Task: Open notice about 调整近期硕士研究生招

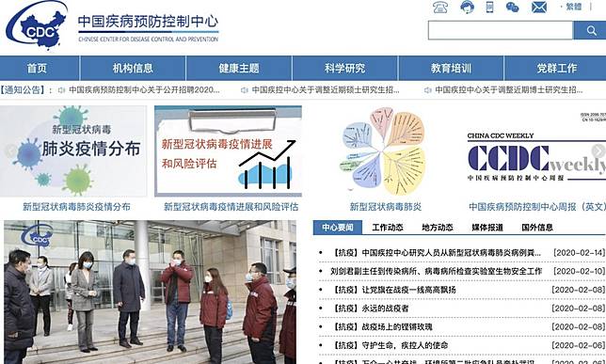Action: click(326, 90)
